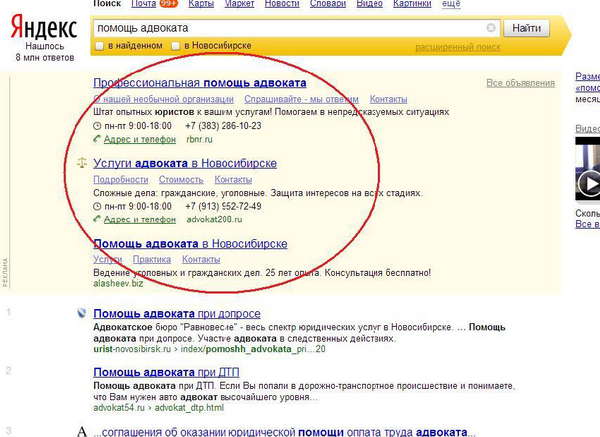
Task: Open ad 'Помощь адвоката в Новосибирске'
Action: click(190, 243)
